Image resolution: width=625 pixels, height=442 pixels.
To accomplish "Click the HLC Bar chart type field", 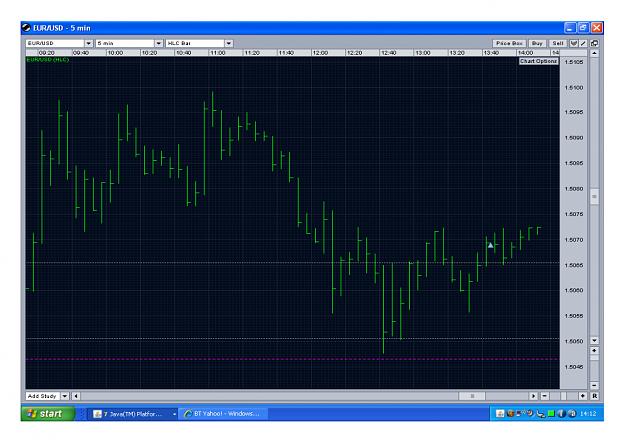I will point(195,43).
